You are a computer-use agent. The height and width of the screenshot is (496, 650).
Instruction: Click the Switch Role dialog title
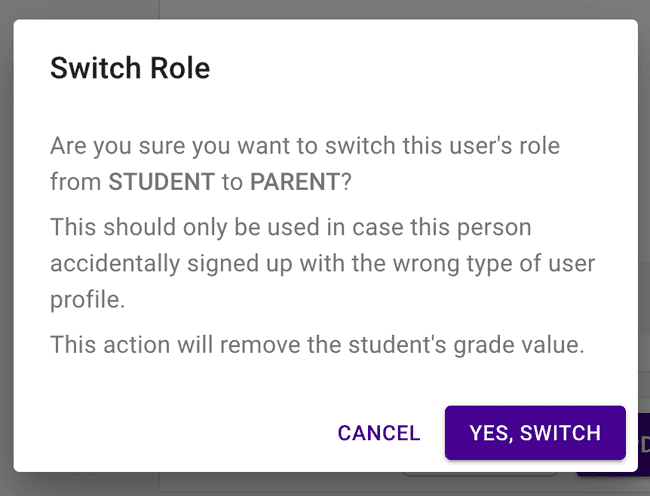pos(130,69)
